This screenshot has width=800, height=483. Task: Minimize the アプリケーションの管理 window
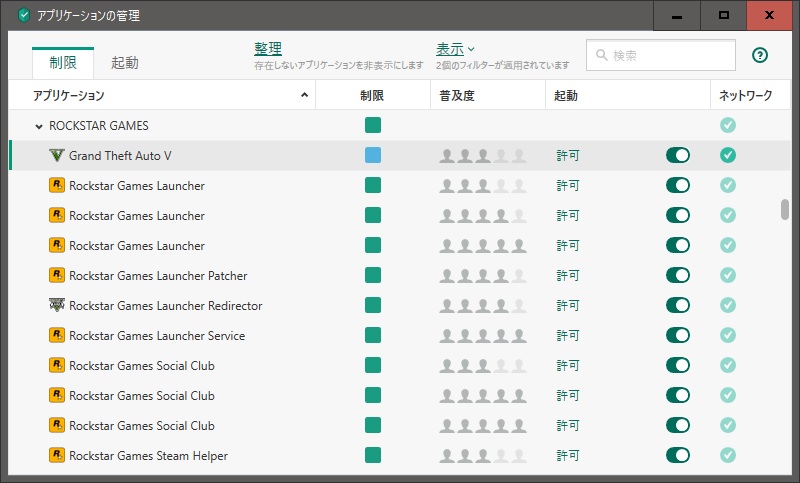[677, 16]
